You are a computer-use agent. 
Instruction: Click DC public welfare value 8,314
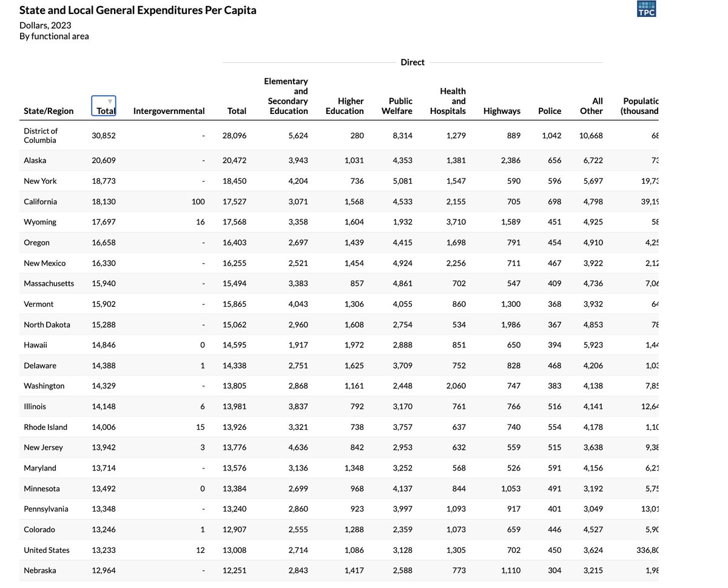pos(402,136)
